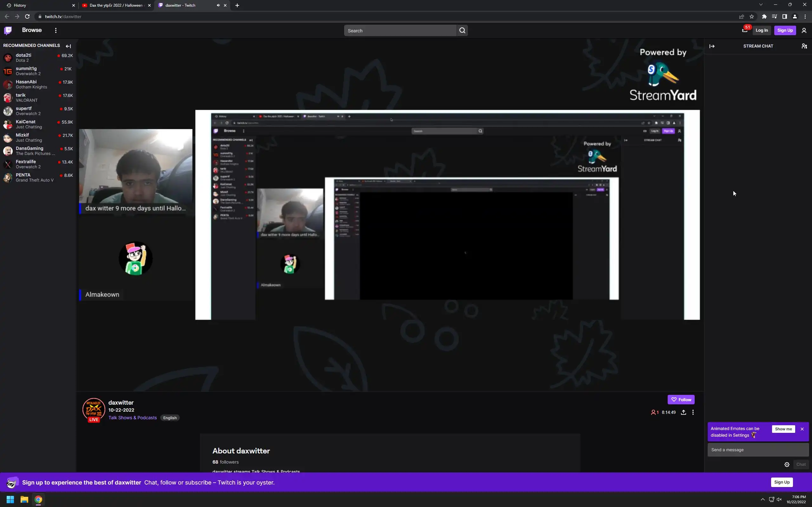Open the notifications inbox with 51 badge

tap(744, 30)
